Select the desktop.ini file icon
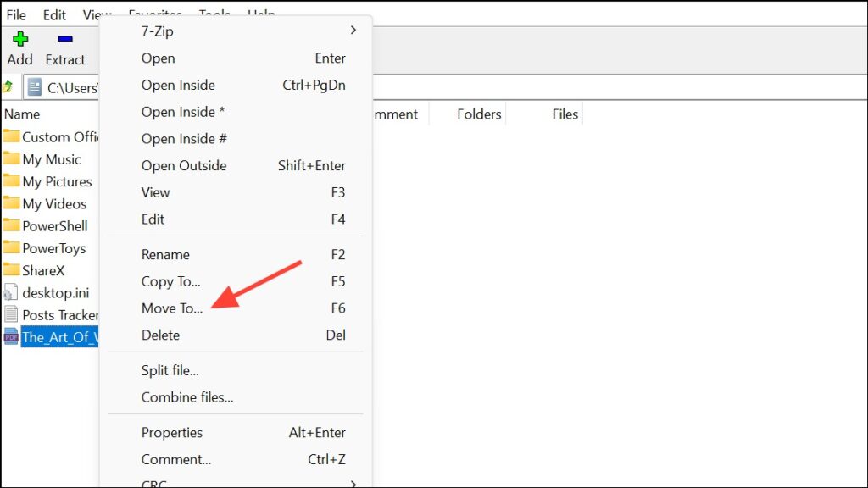 (x=11, y=292)
